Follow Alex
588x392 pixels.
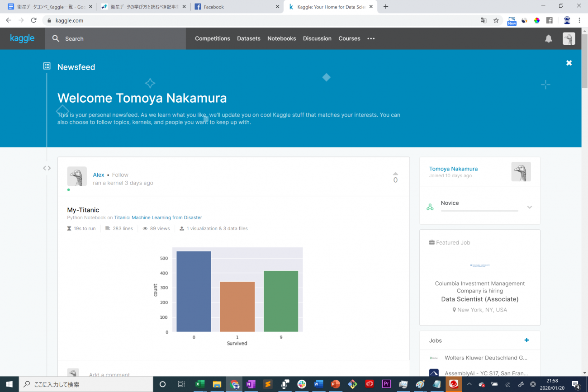120,175
